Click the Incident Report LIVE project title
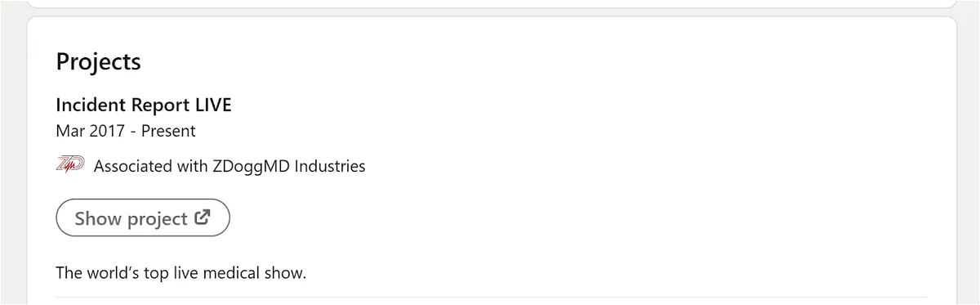Screen dimensions: 980x305 [x=144, y=105]
